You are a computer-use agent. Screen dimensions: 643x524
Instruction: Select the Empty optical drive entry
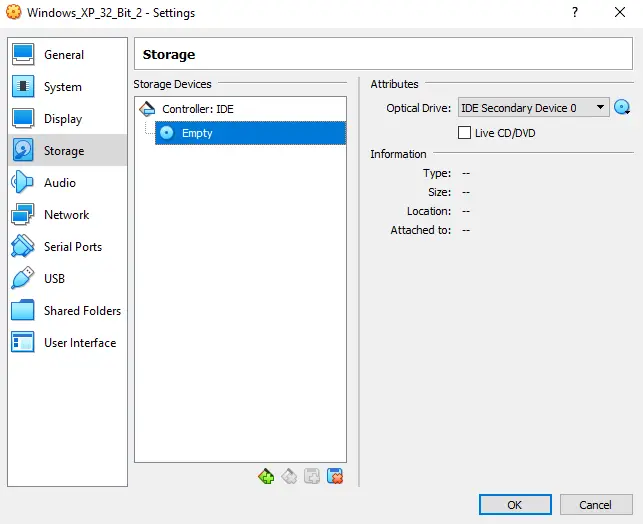point(250,133)
